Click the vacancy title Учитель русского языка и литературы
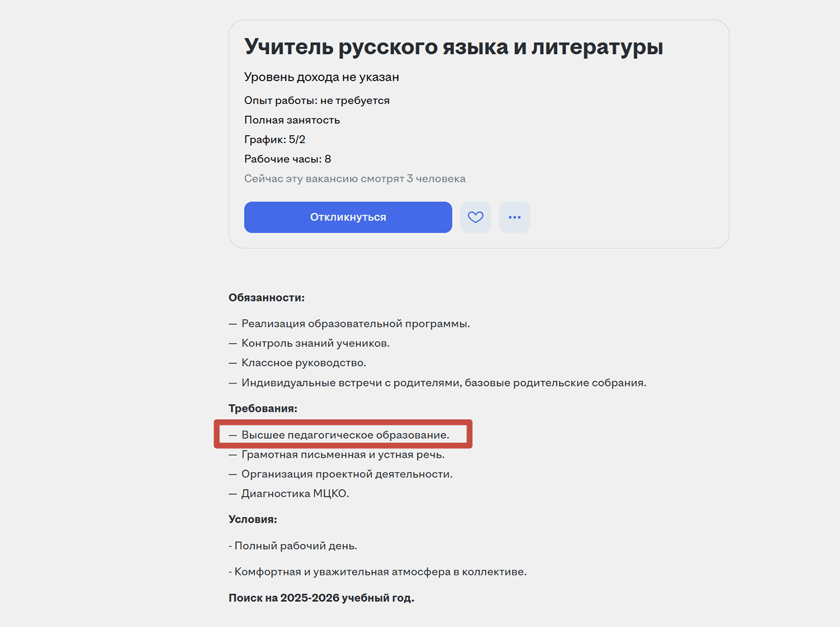 point(453,47)
